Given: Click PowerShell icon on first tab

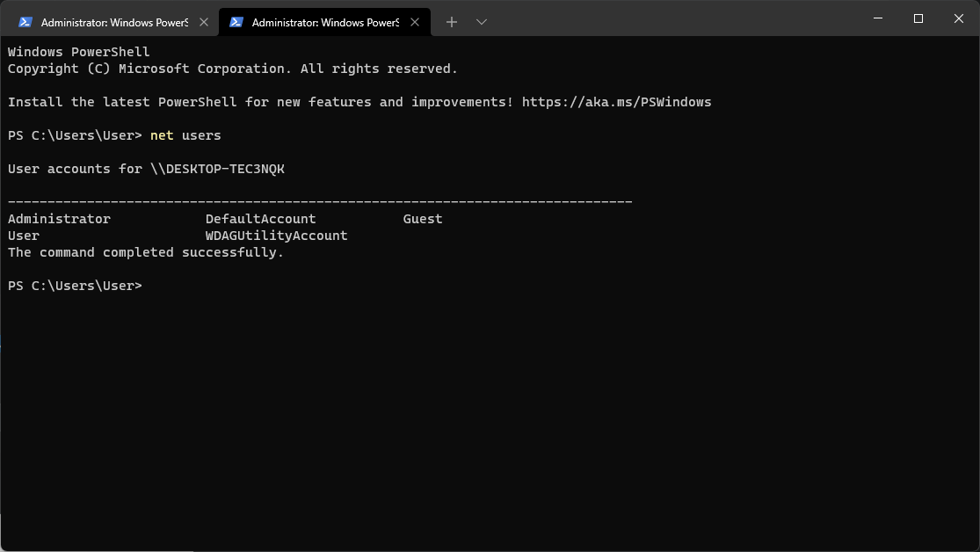Looking at the screenshot, I should pyautogui.click(x=25, y=22).
